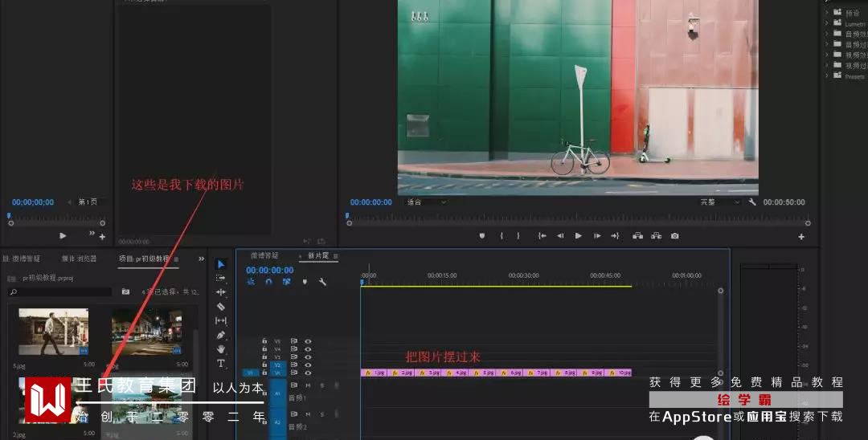Add marker in Program monitor
Image resolution: width=868 pixels, height=440 pixels.
tap(481, 236)
